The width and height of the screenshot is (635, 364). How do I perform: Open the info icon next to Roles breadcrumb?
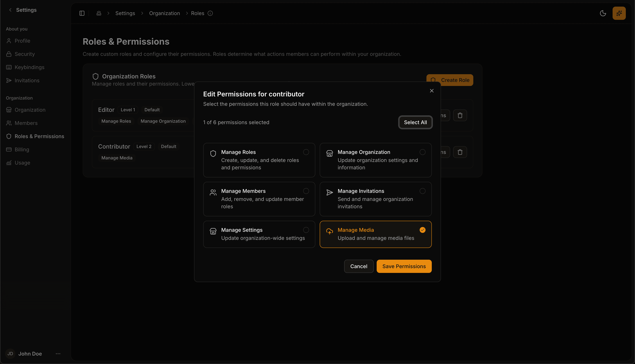(210, 13)
